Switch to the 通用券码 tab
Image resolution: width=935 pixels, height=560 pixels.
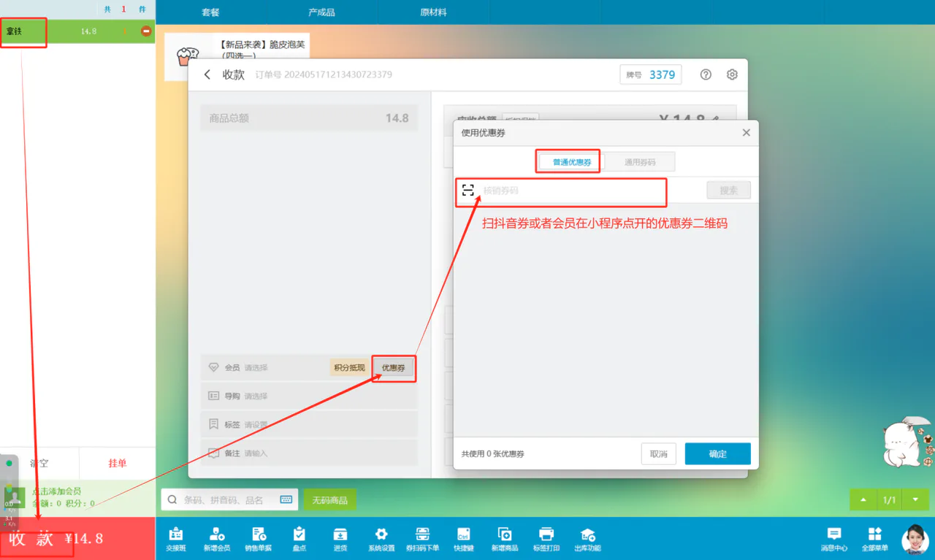[x=640, y=162]
